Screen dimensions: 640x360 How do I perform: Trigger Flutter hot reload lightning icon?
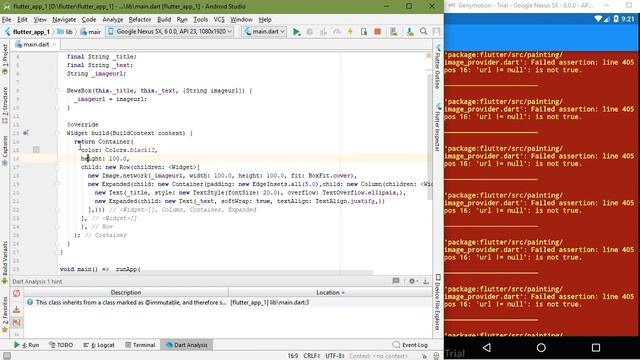tap(350, 31)
